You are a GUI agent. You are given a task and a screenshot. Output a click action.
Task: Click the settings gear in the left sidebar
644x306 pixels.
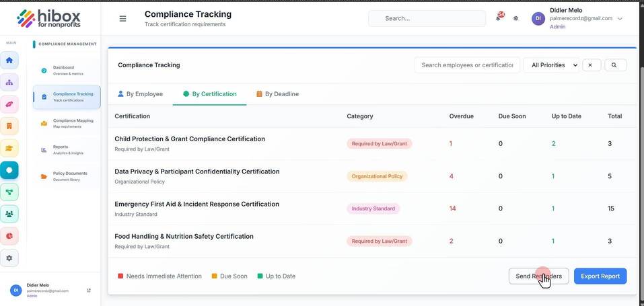point(9,258)
